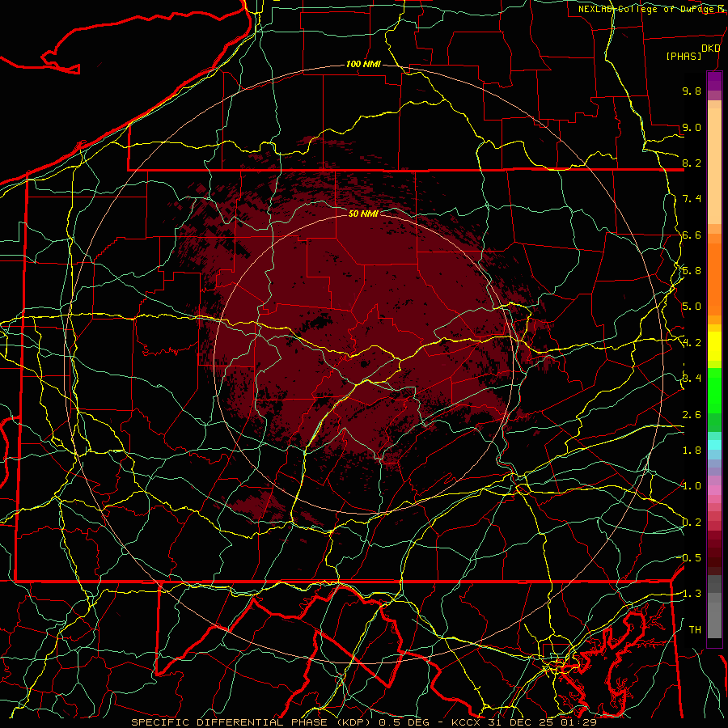Click the purple segment atop the color scale
This screenshot has height=728, width=728.
point(714,81)
